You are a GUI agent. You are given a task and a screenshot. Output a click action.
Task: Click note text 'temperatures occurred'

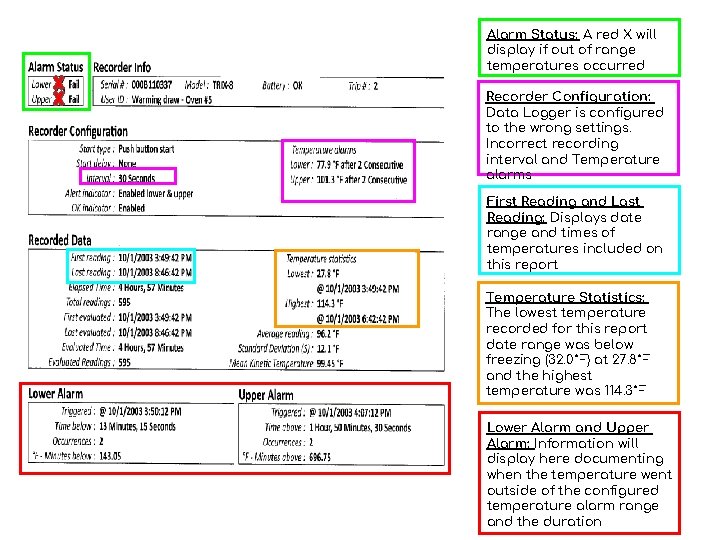tap(566, 66)
